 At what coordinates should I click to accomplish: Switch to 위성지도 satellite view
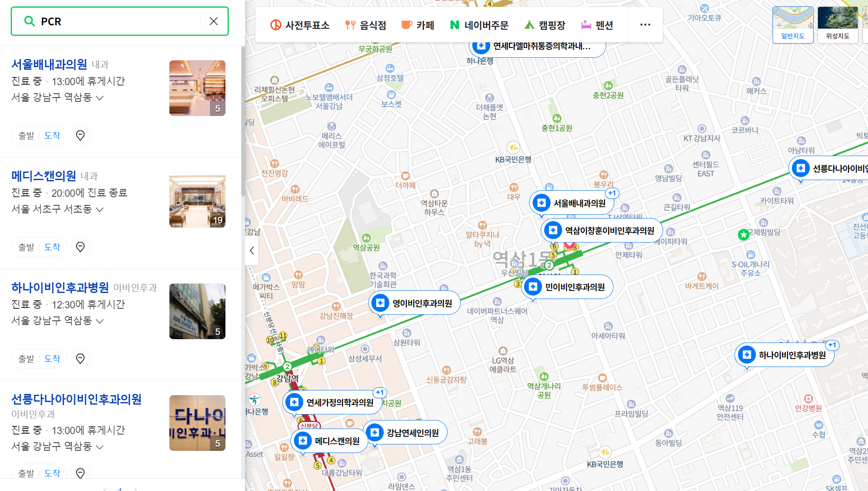[837, 24]
